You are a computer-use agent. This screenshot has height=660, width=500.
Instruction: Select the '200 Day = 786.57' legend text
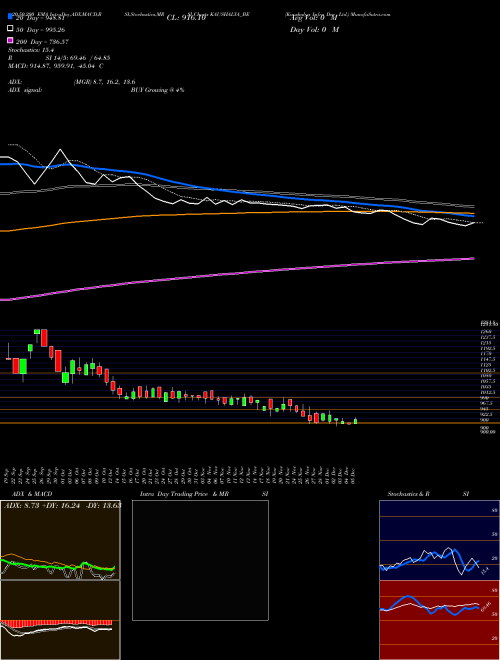(43, 41)
